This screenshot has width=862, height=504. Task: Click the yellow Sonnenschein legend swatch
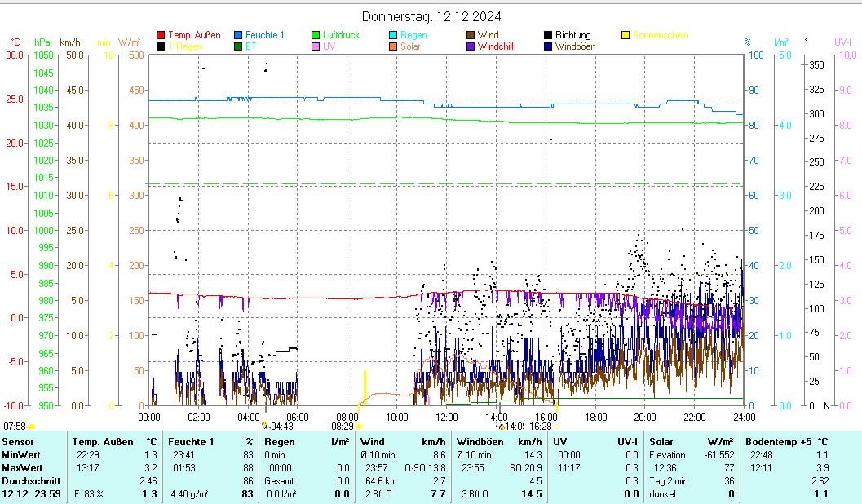coord(626,36)
